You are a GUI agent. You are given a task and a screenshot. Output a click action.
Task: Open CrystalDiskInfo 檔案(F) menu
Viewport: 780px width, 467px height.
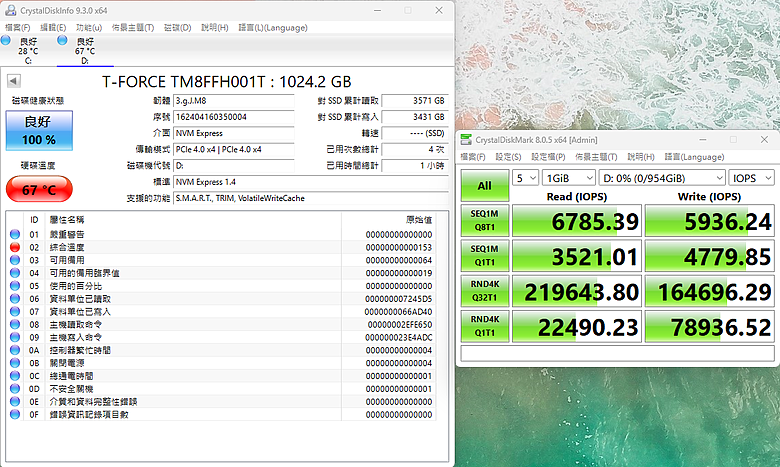pos(18,28)
